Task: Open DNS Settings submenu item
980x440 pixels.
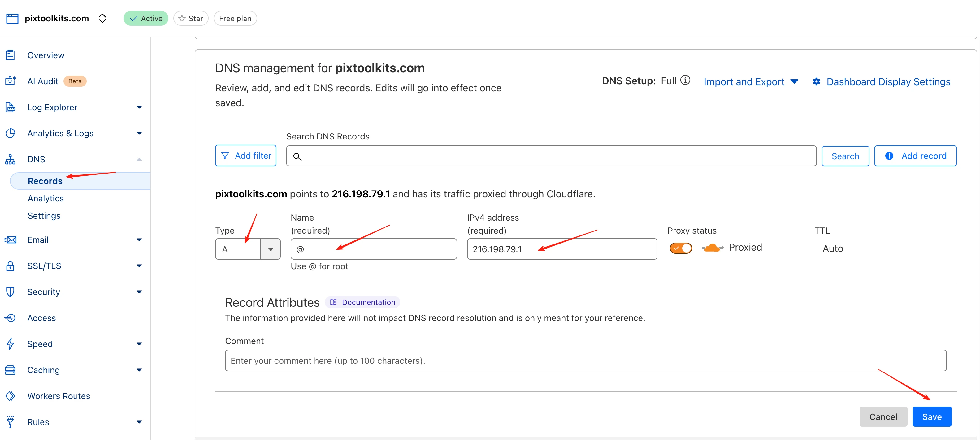Action: click(x=44, y=216)
